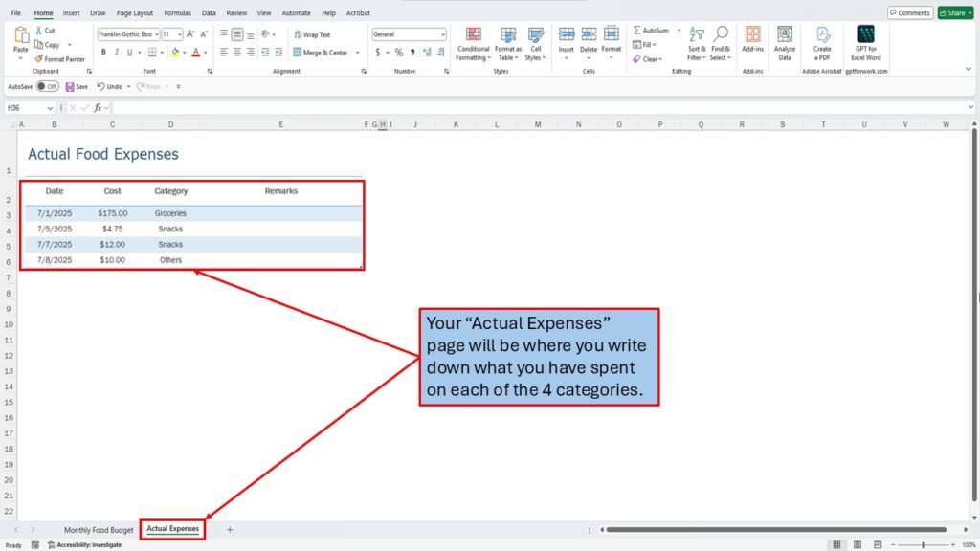Screen dimensions: 980x551
Task: Toggle center horizontal alignment
Action: coord(237,53)
